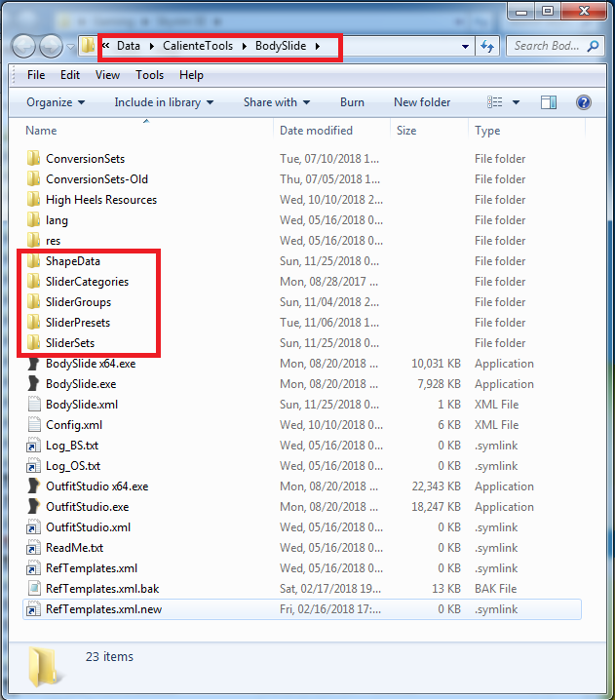Open the address bar history dropdown
Image resolution: width=615 pixels, height=700 pixels.
(x=465, y=47)
